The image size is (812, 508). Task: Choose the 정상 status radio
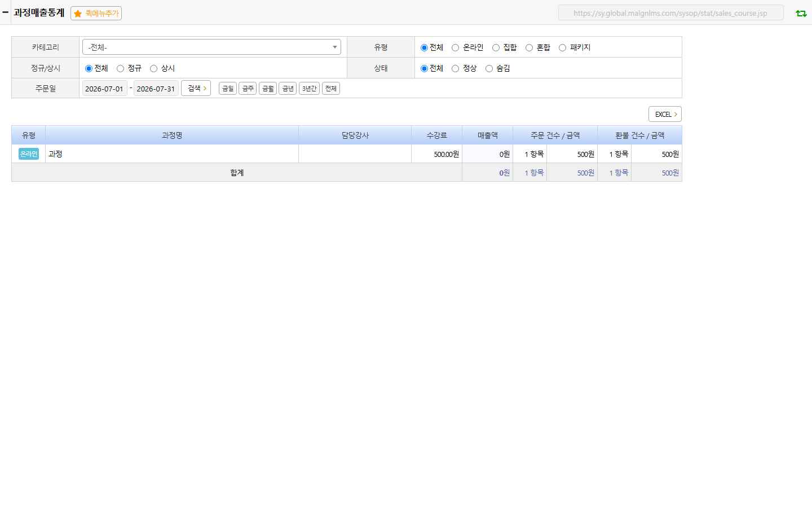click(x=455, y=68)
